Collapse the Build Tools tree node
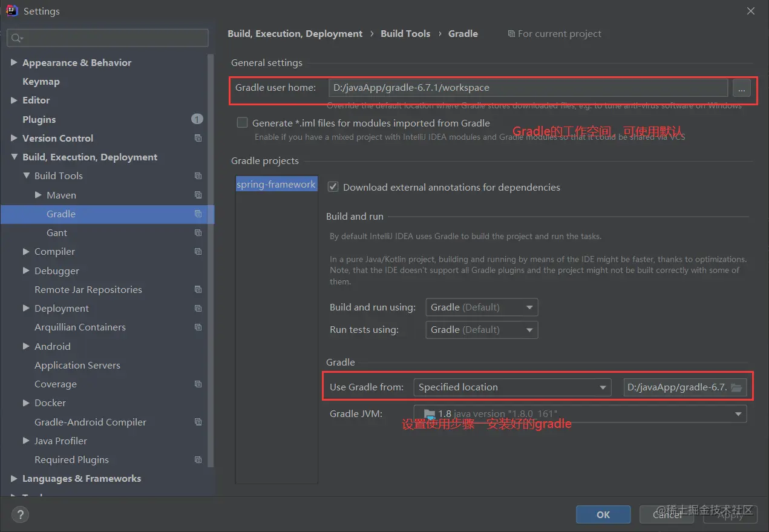The image size is (769, 532). (26, 176)
